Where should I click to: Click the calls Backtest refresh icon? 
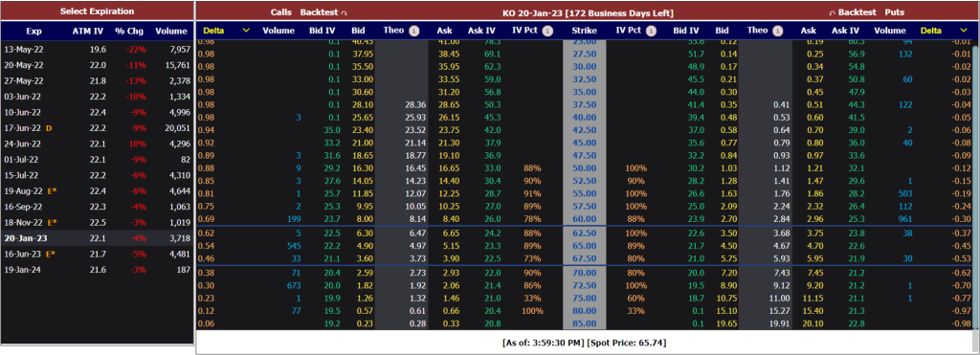coord(344,13)
